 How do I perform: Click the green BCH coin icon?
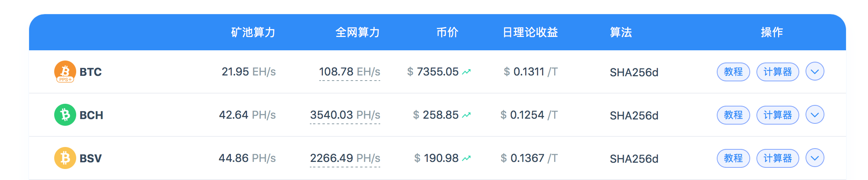(65, 115)
